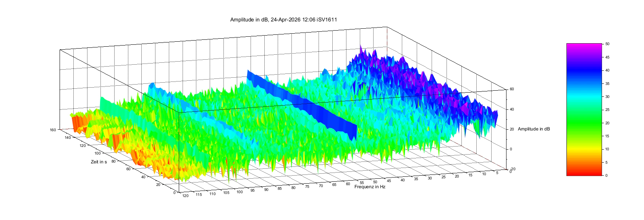The width and height of the screenshot is (644, 220).
Task: Click the colorbar tick label 50
Action: point(607,44)
